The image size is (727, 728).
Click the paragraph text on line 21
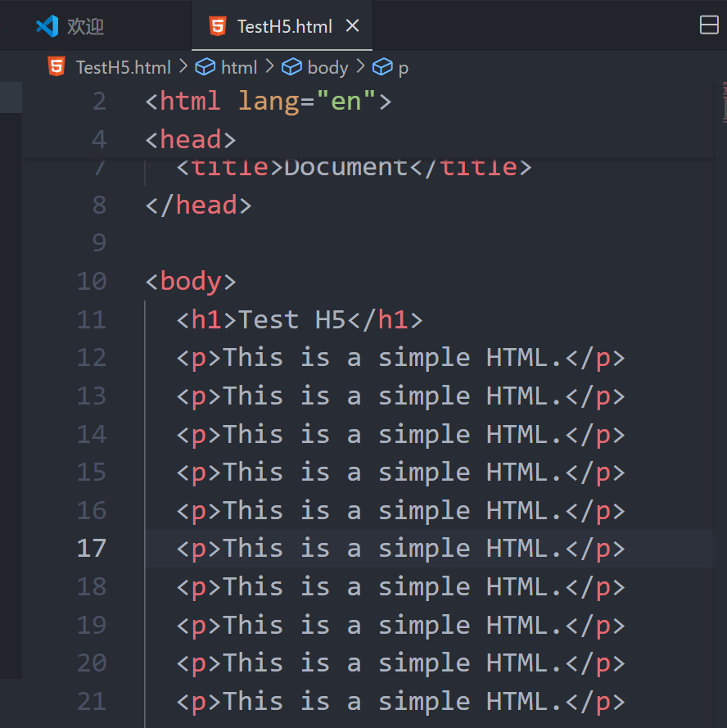pyautogui.click(x=400, y=702)
